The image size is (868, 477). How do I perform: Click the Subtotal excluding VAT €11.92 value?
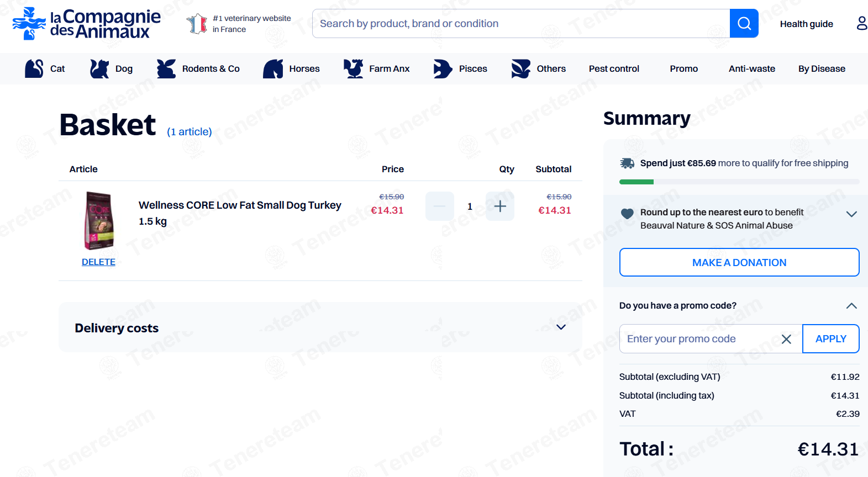[x=845, y=377]
